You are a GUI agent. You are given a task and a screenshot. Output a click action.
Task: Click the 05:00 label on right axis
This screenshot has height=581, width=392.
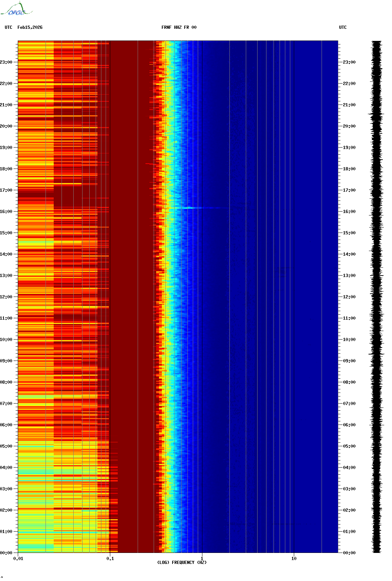[x=349, y=446]
